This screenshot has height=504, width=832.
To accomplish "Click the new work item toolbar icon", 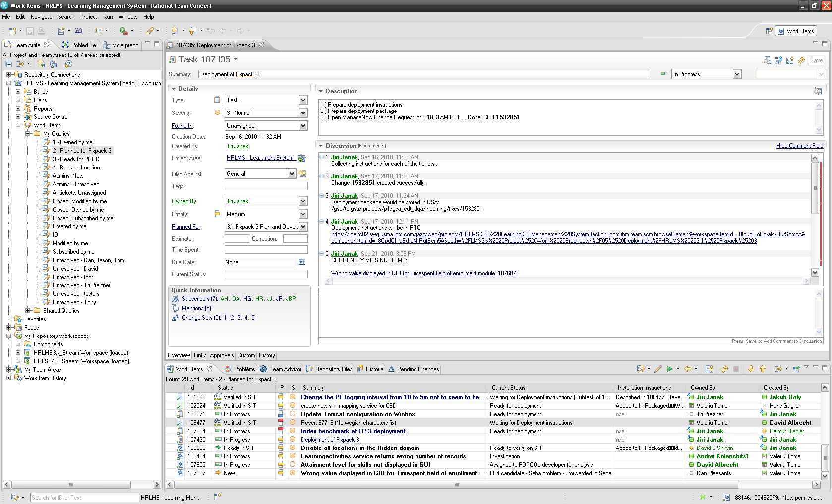I will 61,31.
